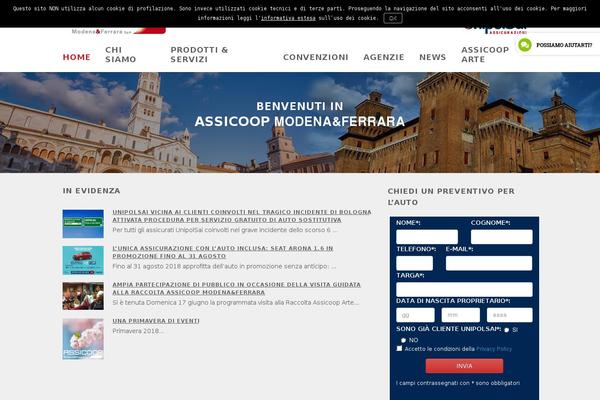Focus the birth month mm field
Viewport: 600px width, 400px height.
pos(461,315)
